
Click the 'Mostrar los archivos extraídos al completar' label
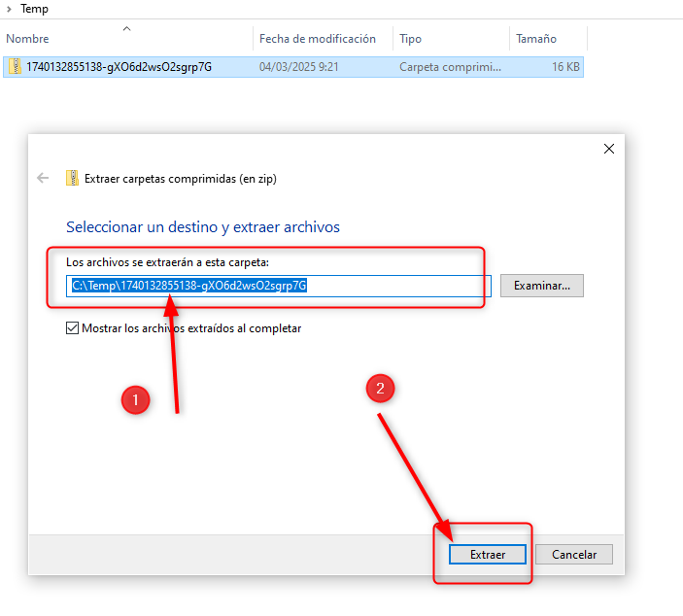coord(191,328)
